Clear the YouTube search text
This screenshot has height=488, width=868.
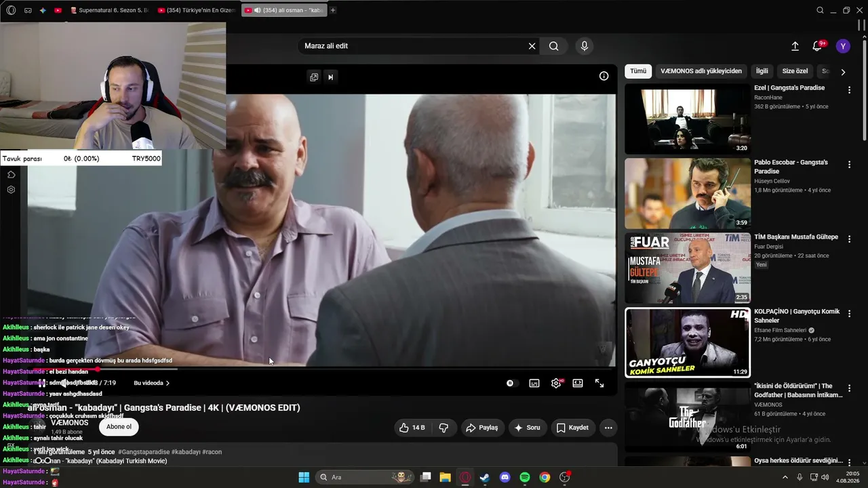pyautogui.click(x=532, y=46)
